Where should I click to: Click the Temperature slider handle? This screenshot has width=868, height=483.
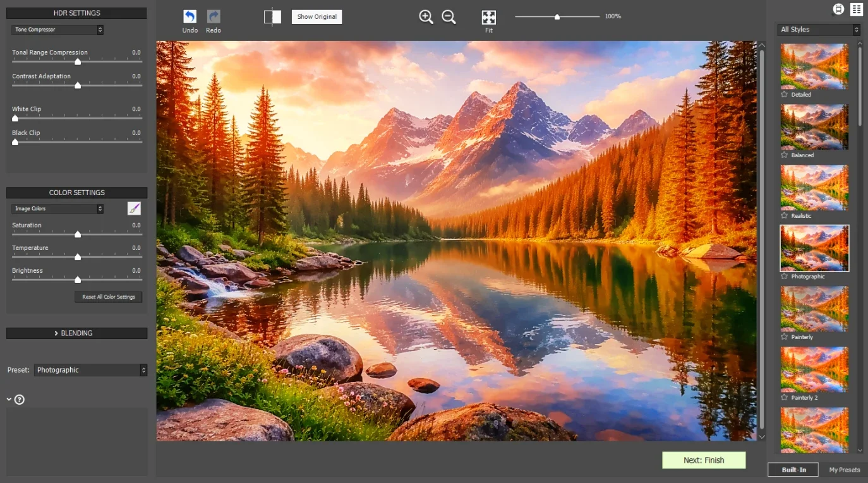tap(78, 257)
